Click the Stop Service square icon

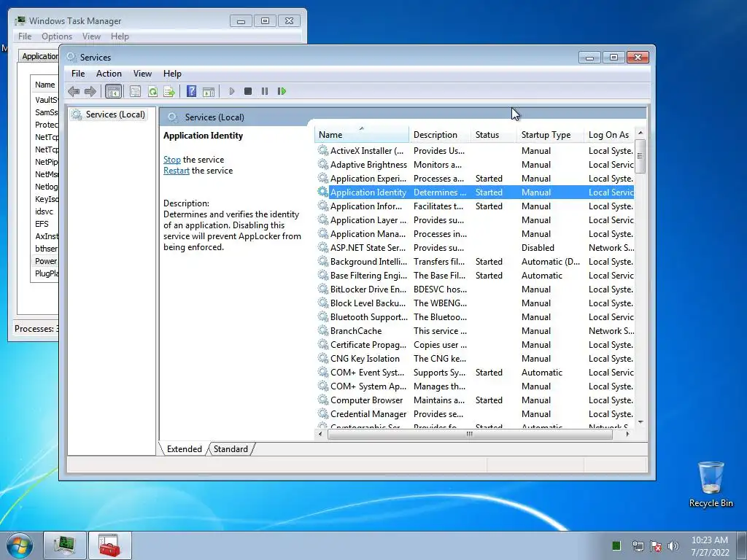click(x=248, y=91)
